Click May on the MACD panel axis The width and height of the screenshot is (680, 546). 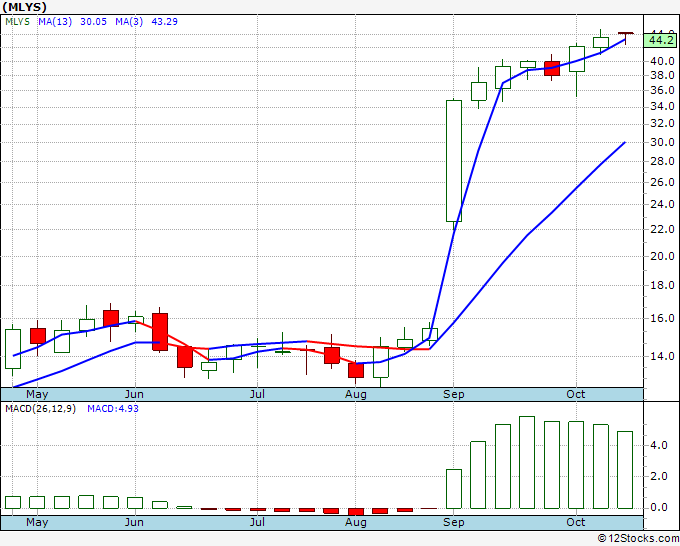37,522
